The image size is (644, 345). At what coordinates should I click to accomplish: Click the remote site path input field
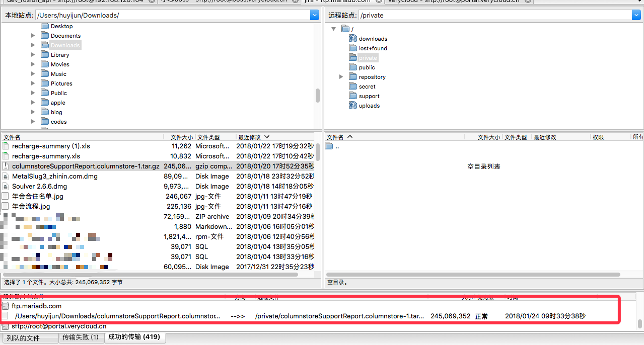pos(493,15)
